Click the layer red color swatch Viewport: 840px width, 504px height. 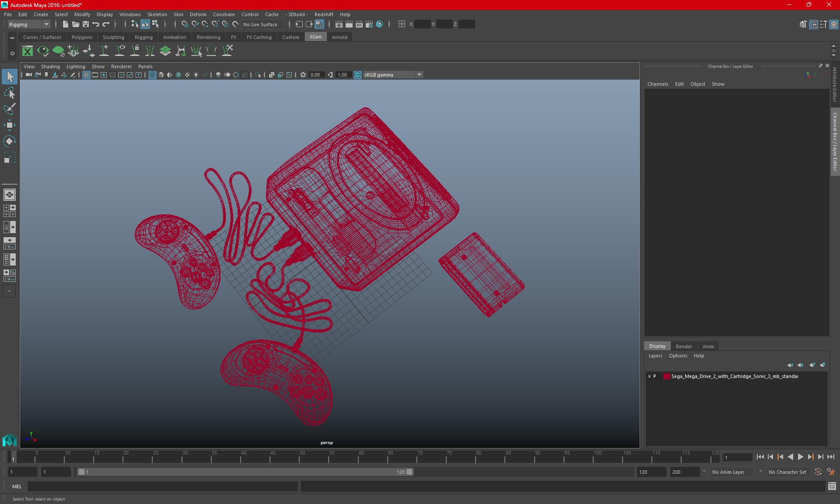pos(666,376)
